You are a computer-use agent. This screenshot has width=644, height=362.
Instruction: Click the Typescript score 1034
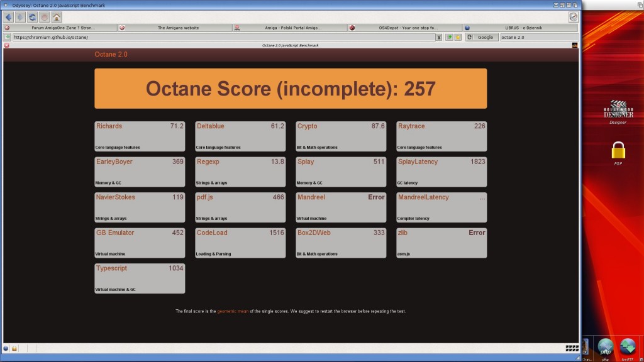(x=176, y=268)
